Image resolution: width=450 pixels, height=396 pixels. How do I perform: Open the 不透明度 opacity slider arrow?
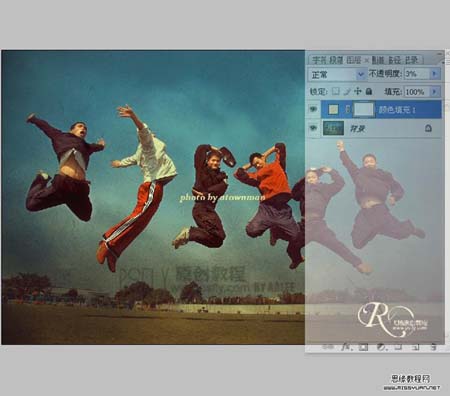(435, 74)
